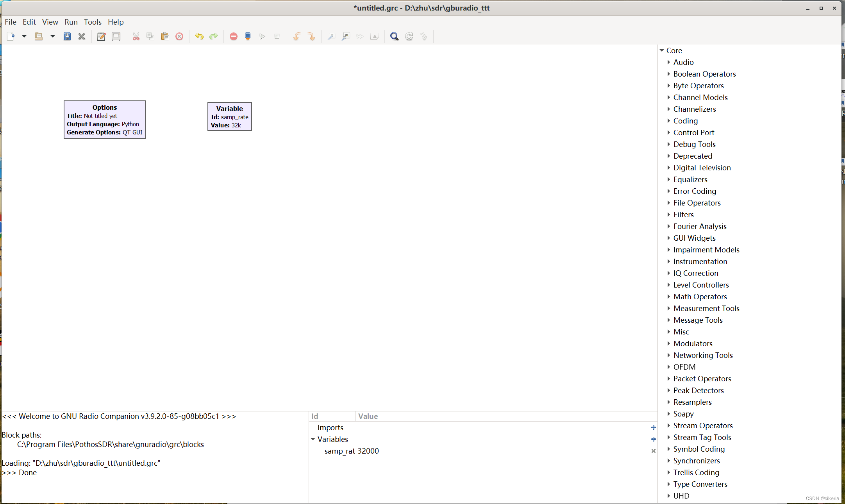Expand the Filters category

(x=669, y=214)
